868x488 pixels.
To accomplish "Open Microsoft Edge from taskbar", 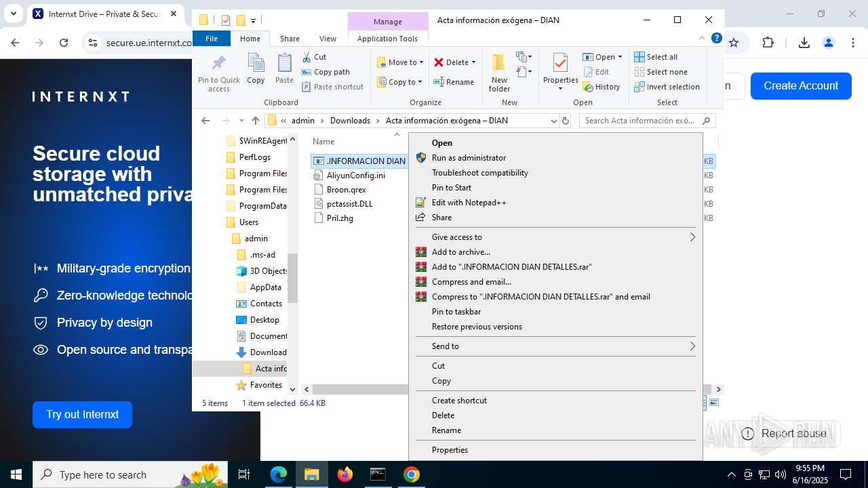I will click(x=279, y=474).
